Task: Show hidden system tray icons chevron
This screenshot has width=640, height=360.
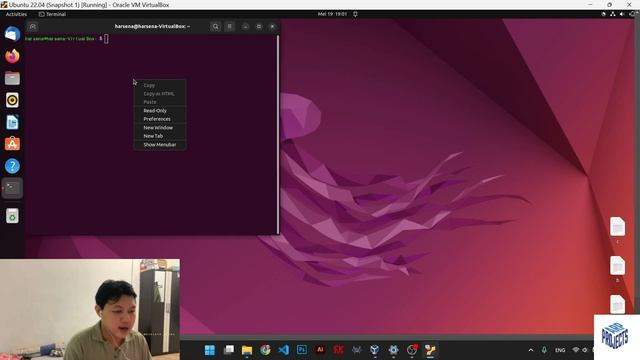Action: click(531, 350)
